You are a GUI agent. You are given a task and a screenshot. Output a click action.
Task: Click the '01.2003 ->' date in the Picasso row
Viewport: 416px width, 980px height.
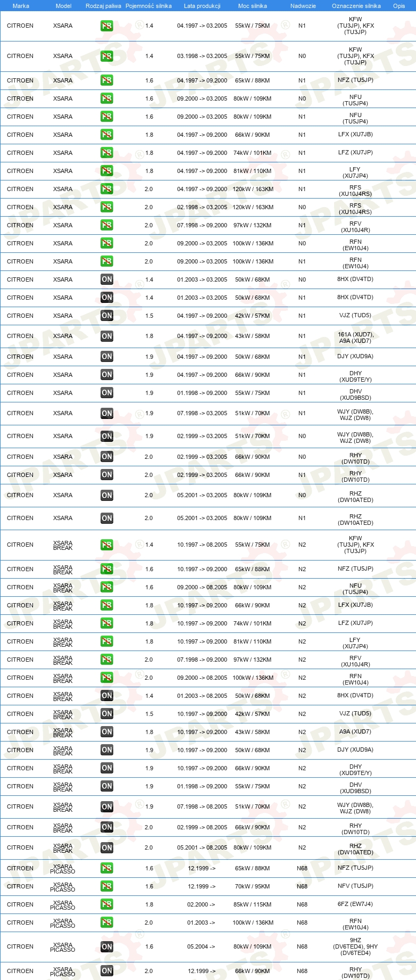[x=201, y=923]
